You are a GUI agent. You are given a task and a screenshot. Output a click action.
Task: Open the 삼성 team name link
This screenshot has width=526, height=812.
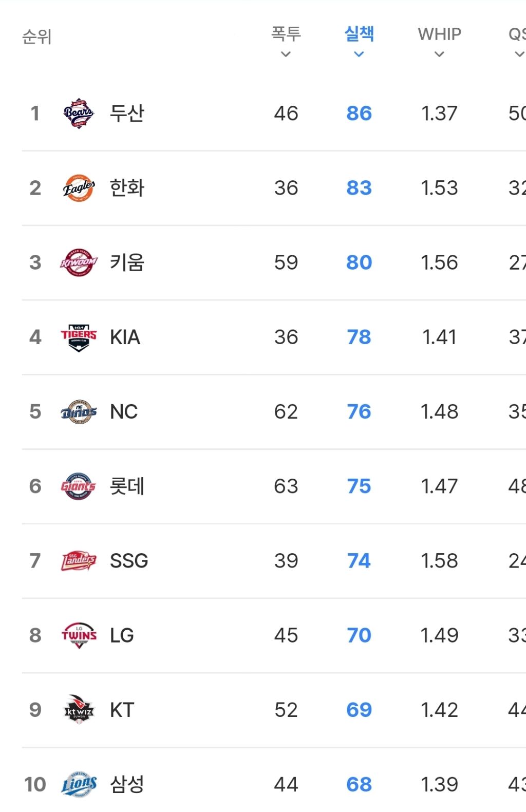(x=127, y=784)
